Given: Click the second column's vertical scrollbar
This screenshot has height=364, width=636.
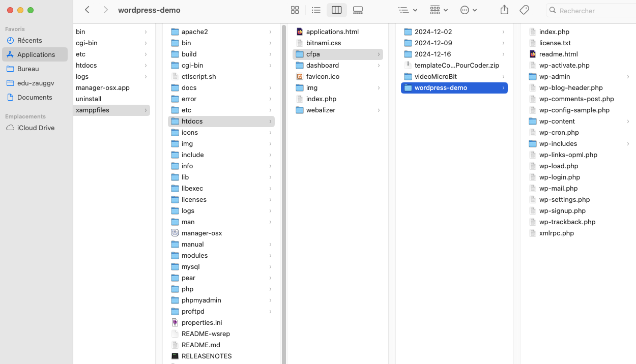Looking at the screenshot, I should point(284,193).
